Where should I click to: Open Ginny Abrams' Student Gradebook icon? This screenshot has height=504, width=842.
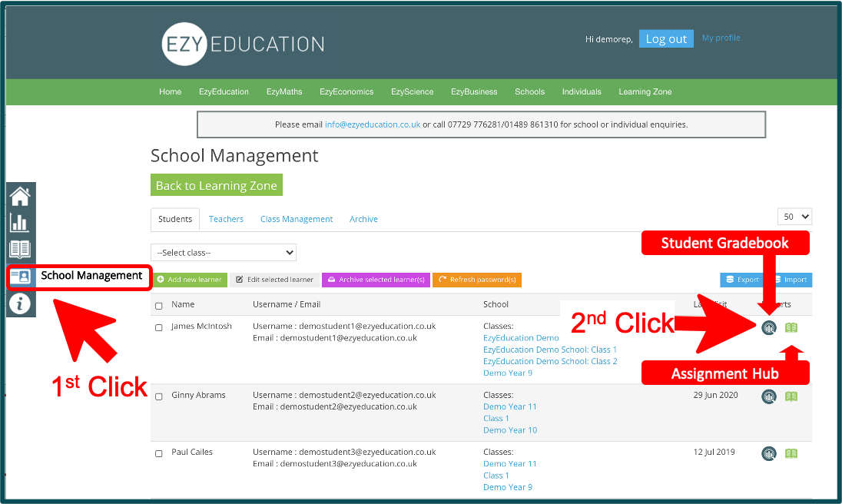tap(769, 396)
